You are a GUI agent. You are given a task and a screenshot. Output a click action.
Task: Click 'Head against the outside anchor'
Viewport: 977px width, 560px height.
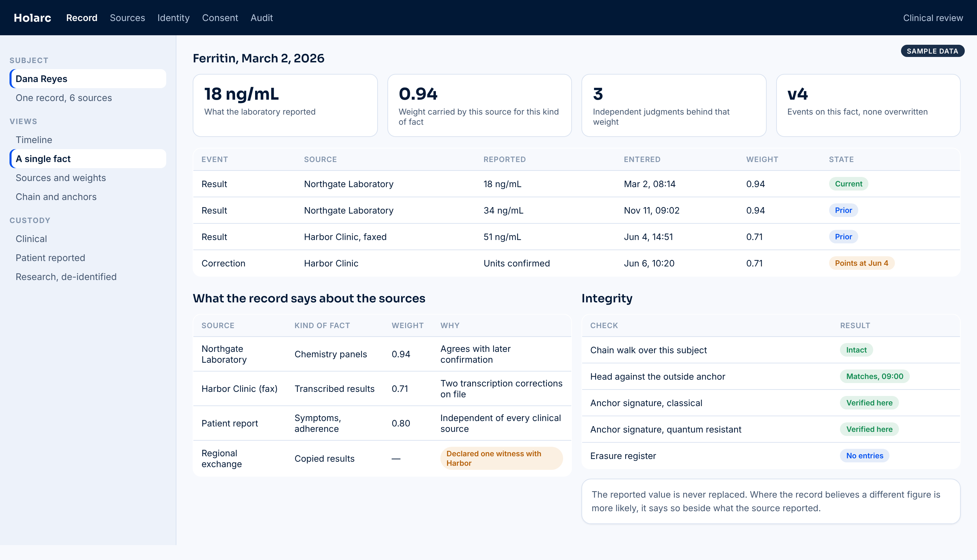[658, 377]
